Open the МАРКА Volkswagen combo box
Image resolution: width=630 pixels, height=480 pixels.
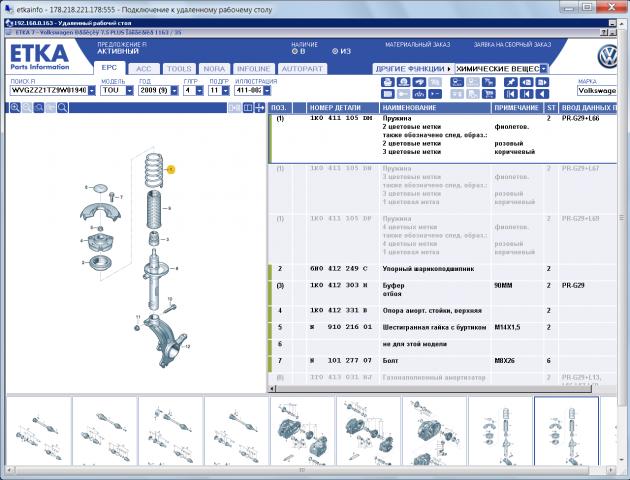[596, 91]
